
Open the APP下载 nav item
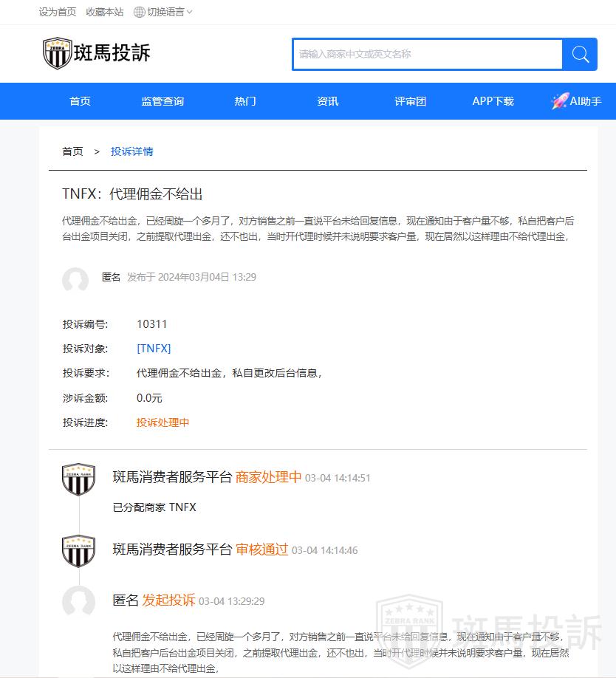(x=493, y=101)
